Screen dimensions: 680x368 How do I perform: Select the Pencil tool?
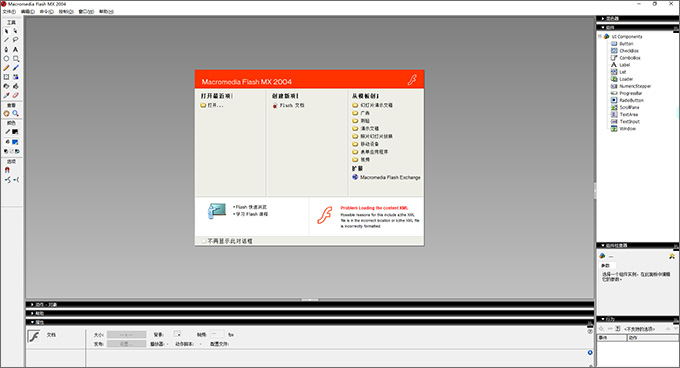click(7, 68)
